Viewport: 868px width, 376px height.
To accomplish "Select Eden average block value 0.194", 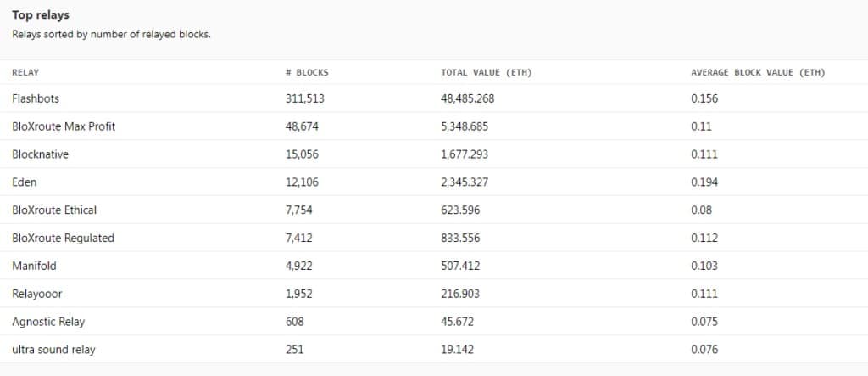I will 704,182.
